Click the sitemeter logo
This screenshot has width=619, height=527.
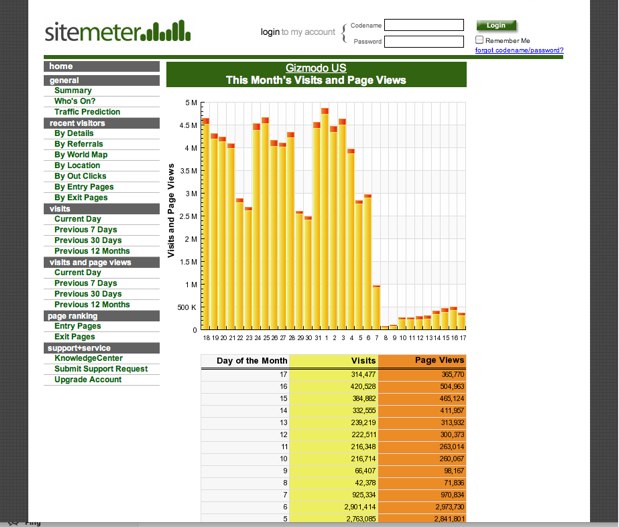coord(118,31)
